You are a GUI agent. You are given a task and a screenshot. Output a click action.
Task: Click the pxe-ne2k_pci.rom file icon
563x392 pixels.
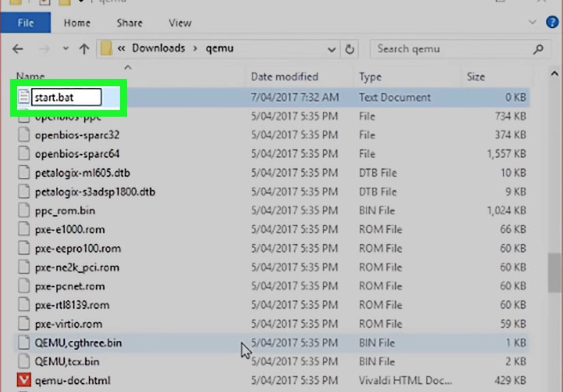tap(24, 267)
